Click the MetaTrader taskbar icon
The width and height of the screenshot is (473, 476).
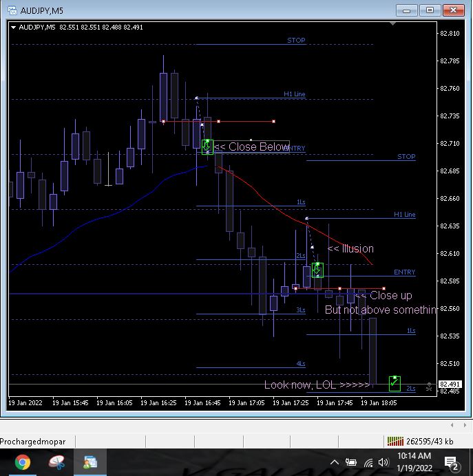click(90, 462)
